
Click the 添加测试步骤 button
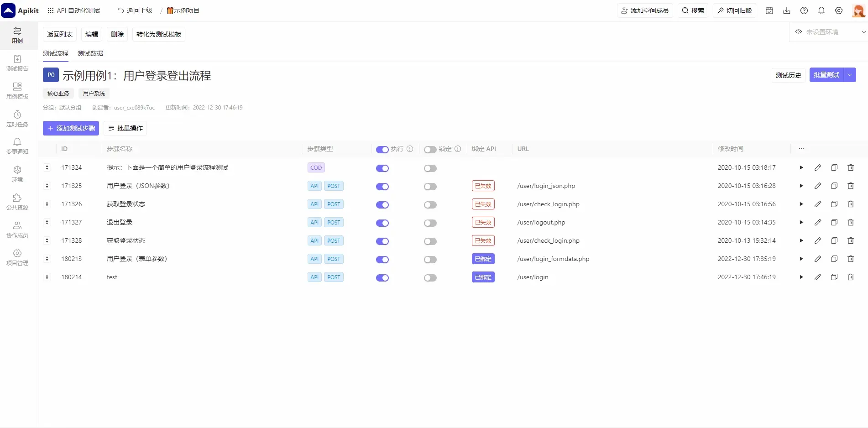click(x=71, y=128)
